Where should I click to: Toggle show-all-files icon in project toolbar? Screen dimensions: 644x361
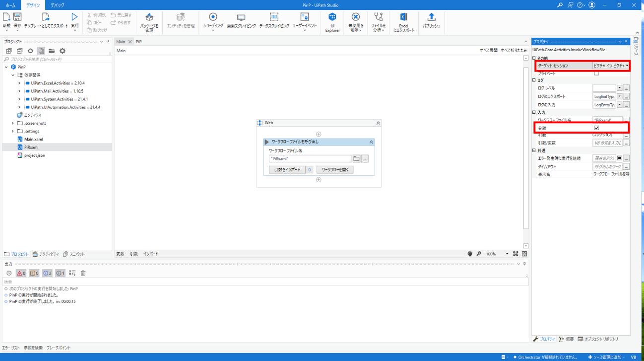click(41, 51)
